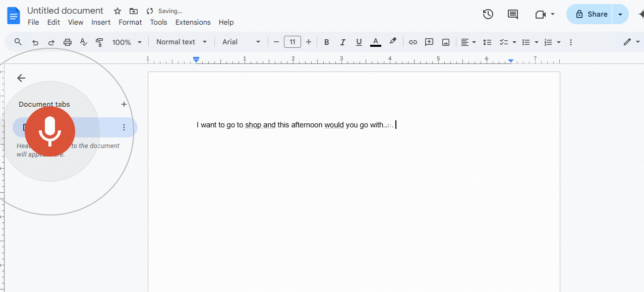Add a new document tab
The width and height of the screenshot is (644, 292).
124,104
